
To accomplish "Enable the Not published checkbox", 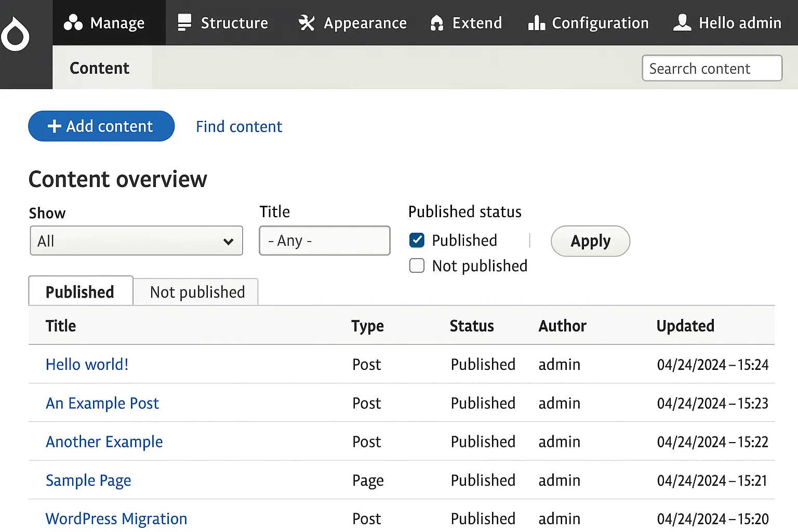I will (x=417, y=265).
